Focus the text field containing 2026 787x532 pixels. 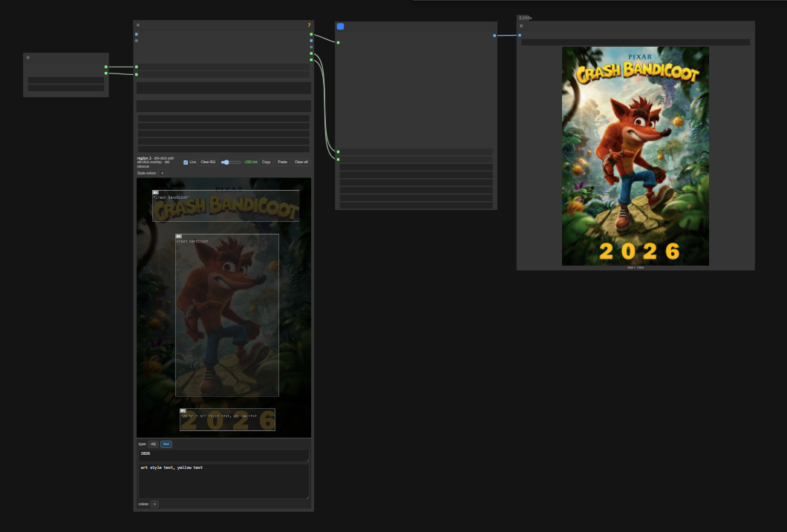(x=224, y=456)
